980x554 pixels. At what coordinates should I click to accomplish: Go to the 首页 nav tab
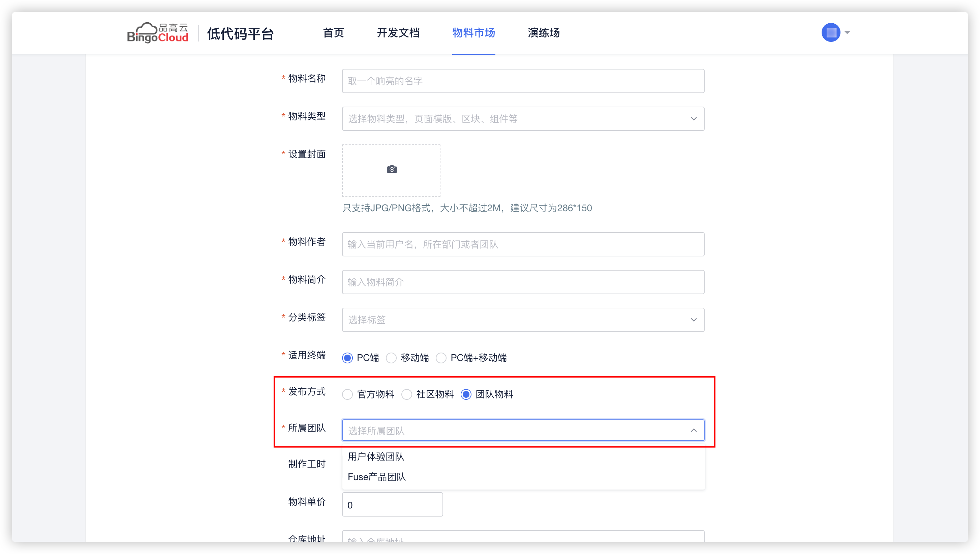pos(333,33)
